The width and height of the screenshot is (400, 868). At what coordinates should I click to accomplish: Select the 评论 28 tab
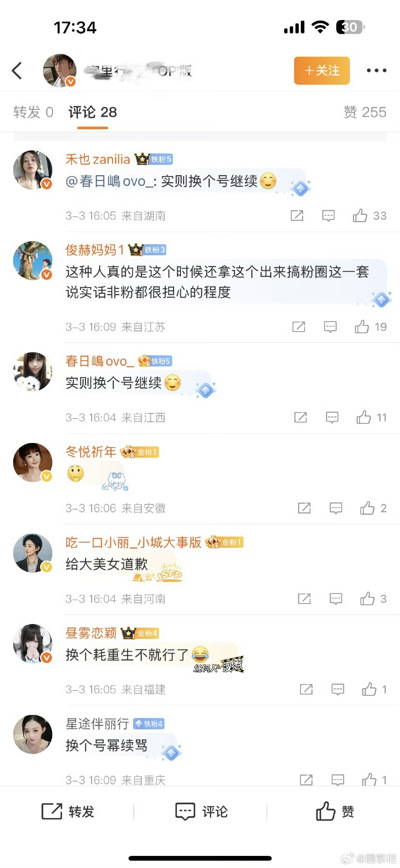coord(92,112)
